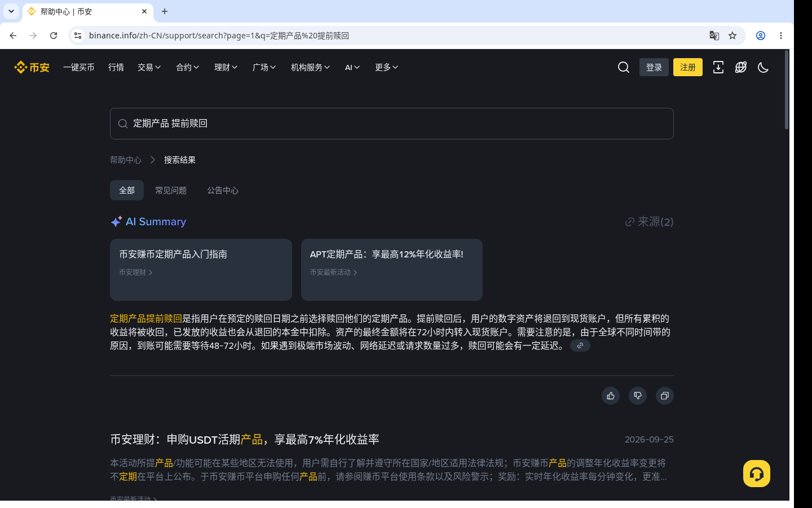The height and width of the screenshot is (508, 812).
Task: Open the tab search dropdown arrow
Action: 11,11
